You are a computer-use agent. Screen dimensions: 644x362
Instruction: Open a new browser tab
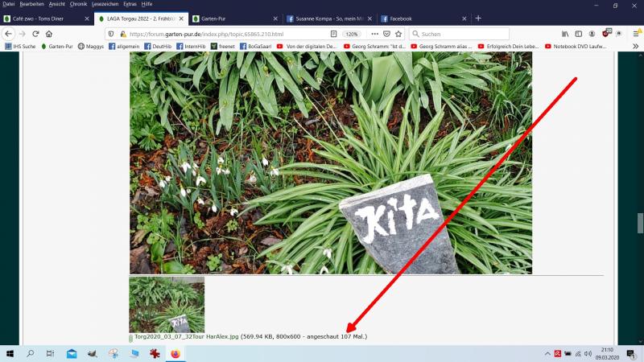478,18
